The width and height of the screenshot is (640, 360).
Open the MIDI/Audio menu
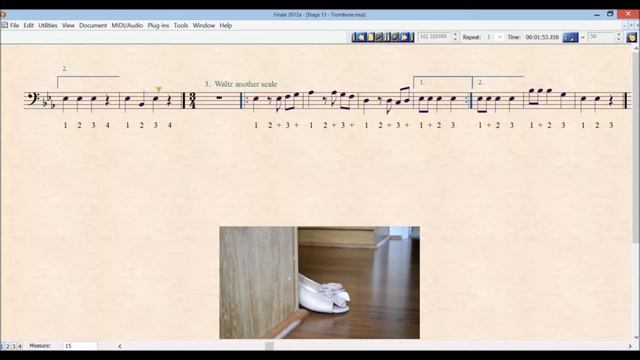(127, 25)
